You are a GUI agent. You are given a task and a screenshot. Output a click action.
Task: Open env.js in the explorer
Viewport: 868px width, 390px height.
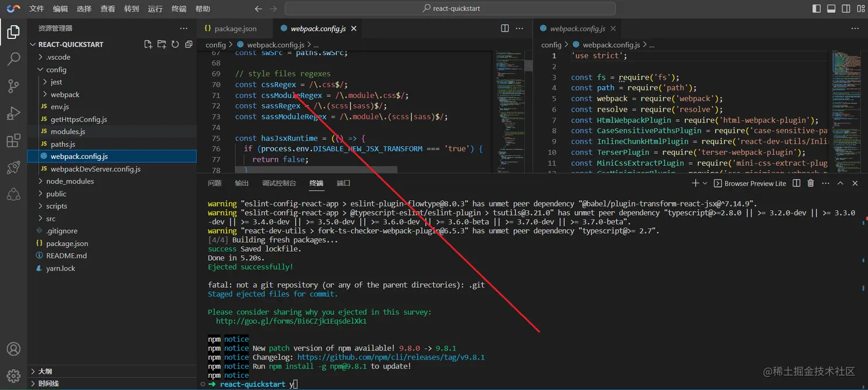[112, 107]
